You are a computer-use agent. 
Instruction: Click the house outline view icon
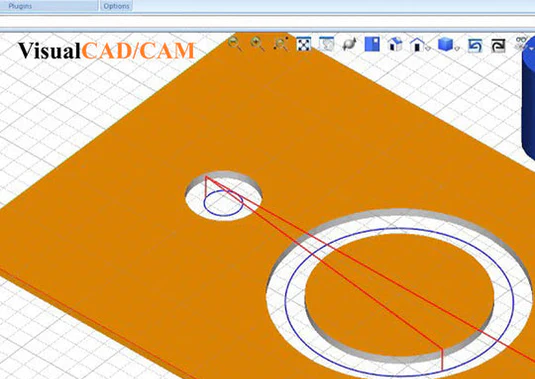pyautogui.click(x=417, y=44)
